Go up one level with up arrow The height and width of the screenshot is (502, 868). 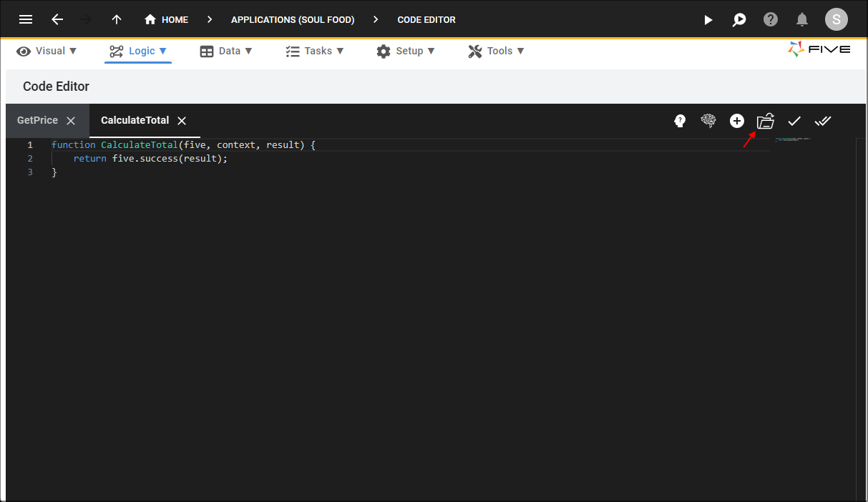(x=117, y=19)
